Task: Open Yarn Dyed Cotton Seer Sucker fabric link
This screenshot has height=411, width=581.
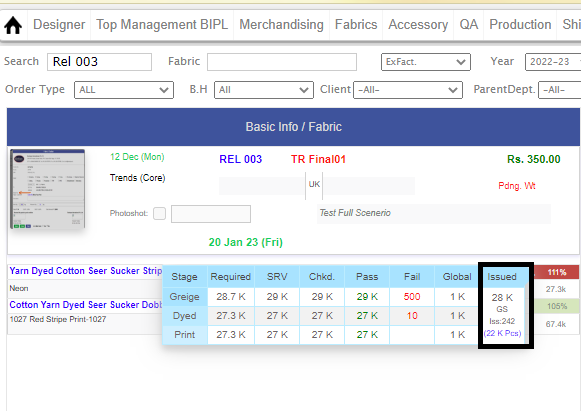Action: coord(86,271)
